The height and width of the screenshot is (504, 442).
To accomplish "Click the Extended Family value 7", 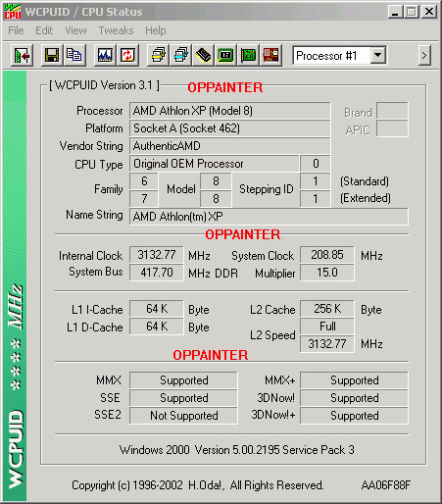I will (x=144, y=199).
